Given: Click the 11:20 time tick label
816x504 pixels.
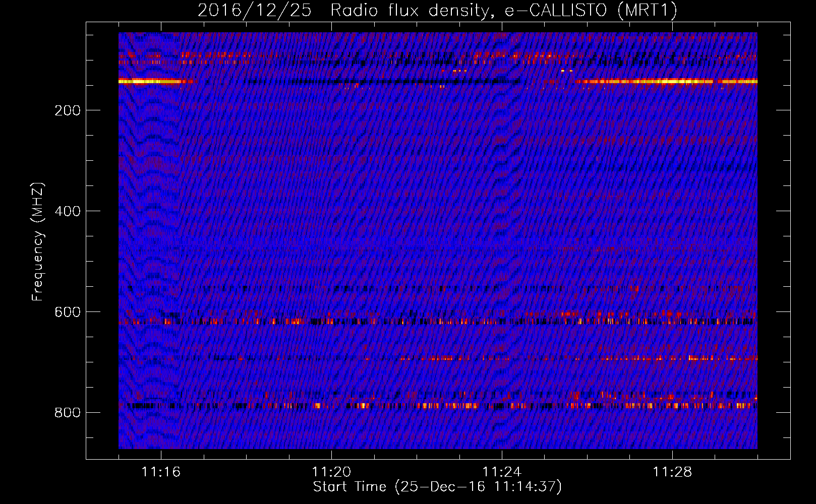Looking at the screenshot, I should [x=331, y=472].
